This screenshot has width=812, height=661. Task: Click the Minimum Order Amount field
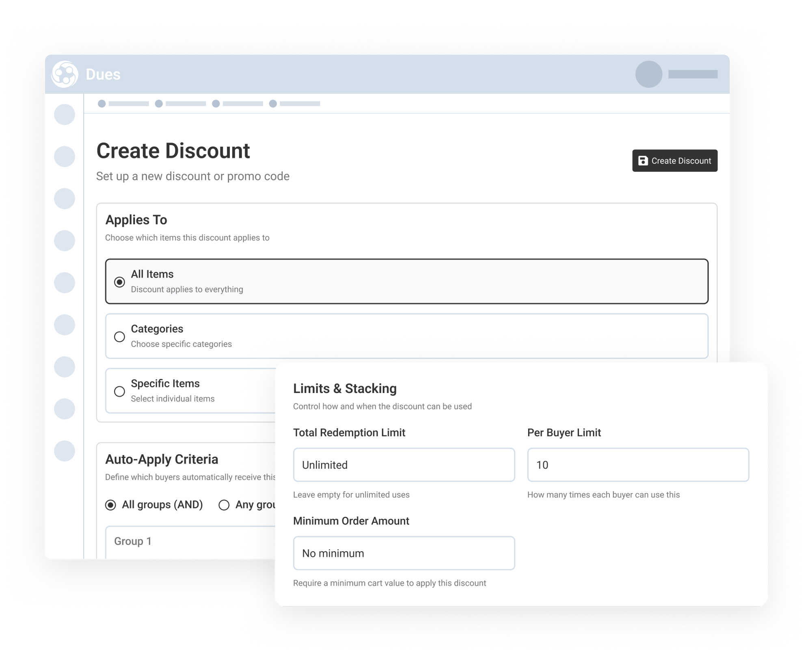404,553
